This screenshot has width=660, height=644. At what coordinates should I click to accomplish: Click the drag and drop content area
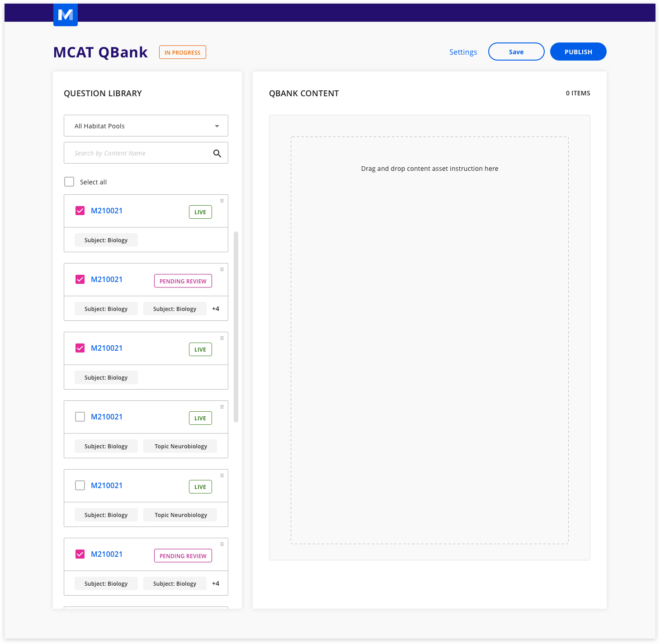[429, 340]
